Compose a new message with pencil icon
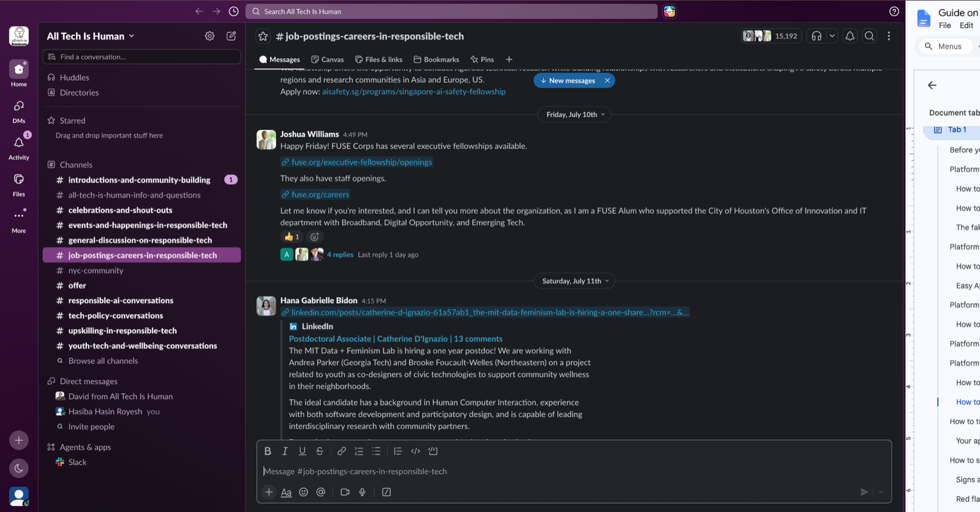980x512 pixels. (x=232, y=36)
